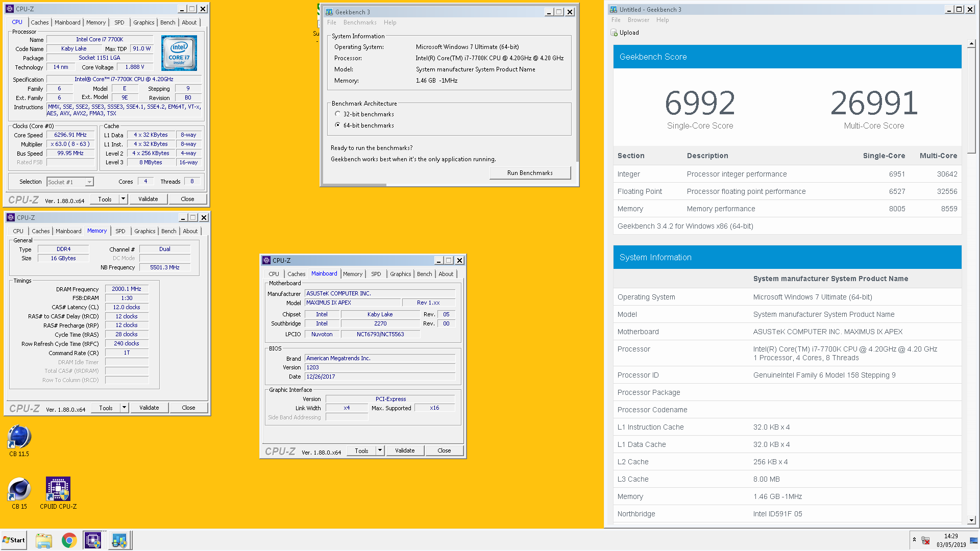The image size is (980, 551).
Task: Click Tools button in Mainboard window
Action: pos(361,450)
